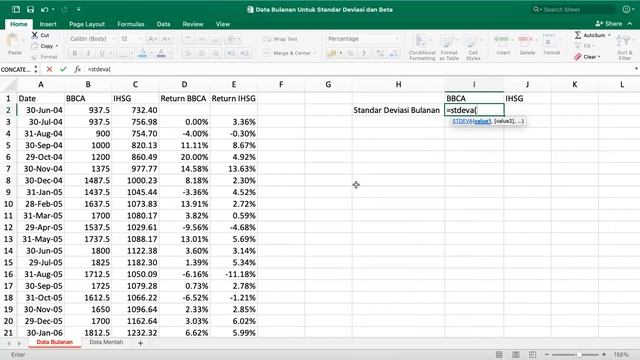Adjust the zoom slider handle
This screenshot has width=640, height=360.
[579, 355]
